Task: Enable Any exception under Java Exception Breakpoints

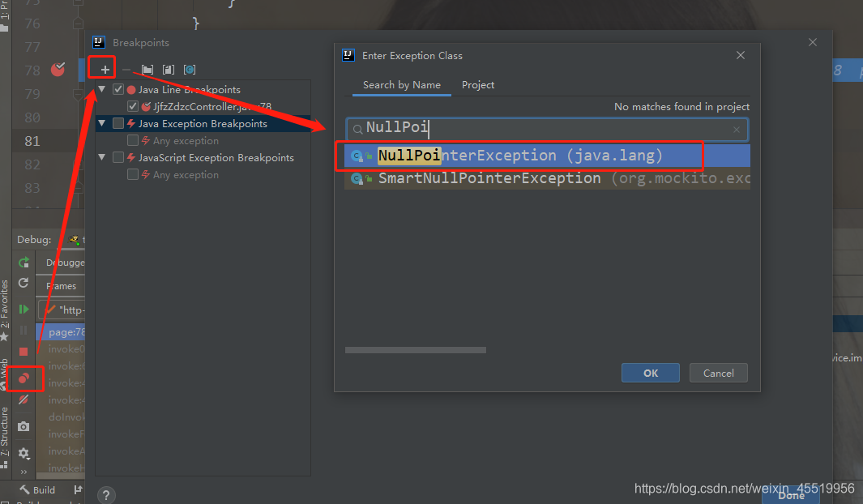Action: tap(133, 140)
